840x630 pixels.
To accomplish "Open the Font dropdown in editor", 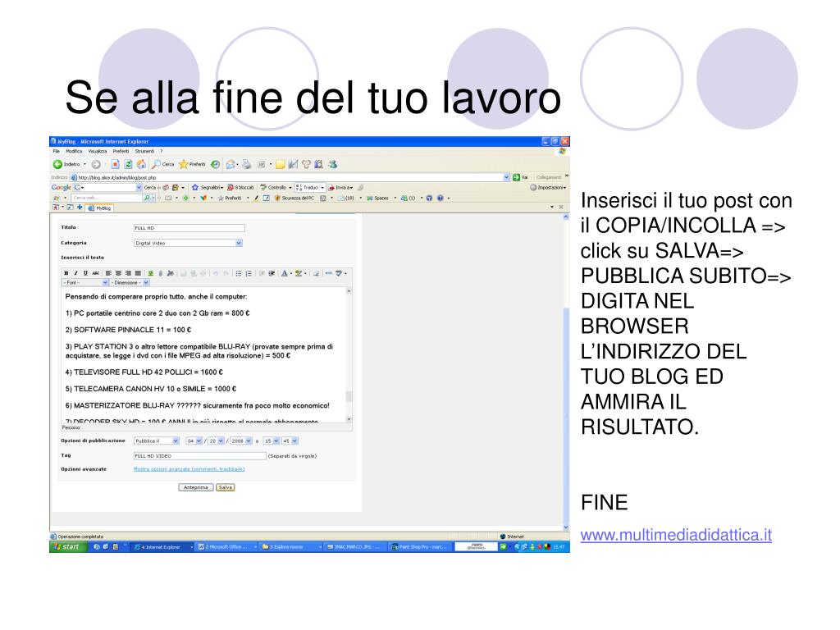I will [85, 282].
